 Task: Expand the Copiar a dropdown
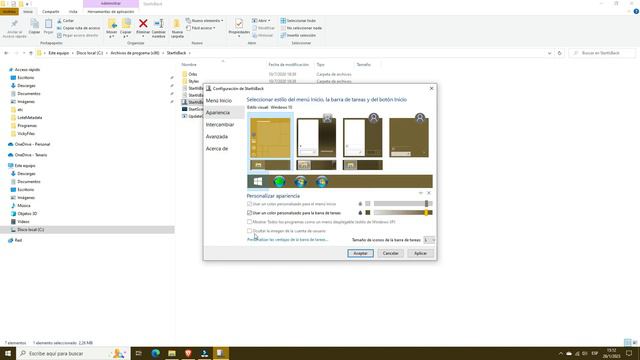(x=126, y=37)
